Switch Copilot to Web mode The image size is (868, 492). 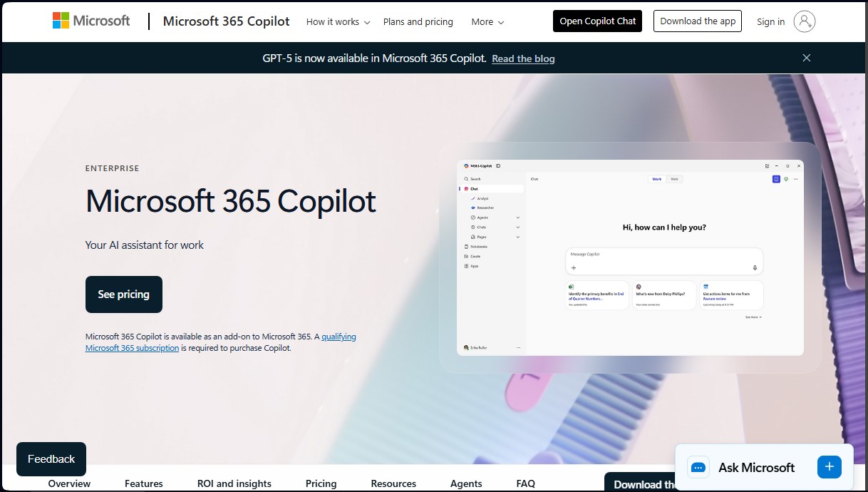pyautogui.click(x=674, y=179)
